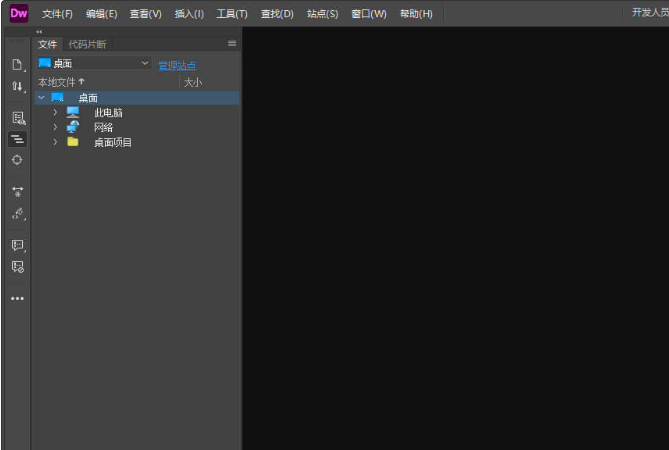This screenshot has width=669, height=450.
Task: Click the crosshair target toolbar icon
Action: pos(17,160)
